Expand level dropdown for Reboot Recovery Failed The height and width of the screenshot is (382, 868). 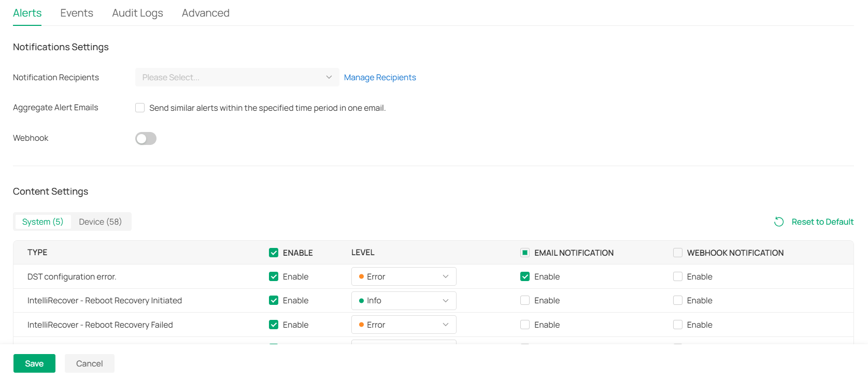(403, 325)
